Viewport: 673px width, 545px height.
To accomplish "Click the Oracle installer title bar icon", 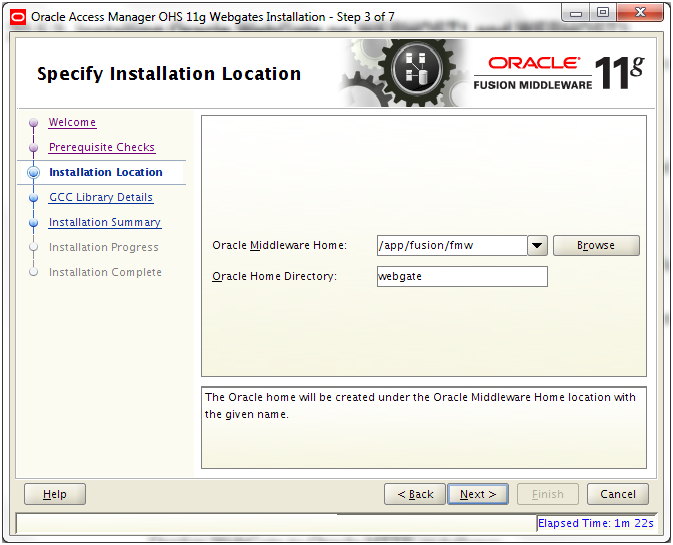I will [x=18, y=17].
